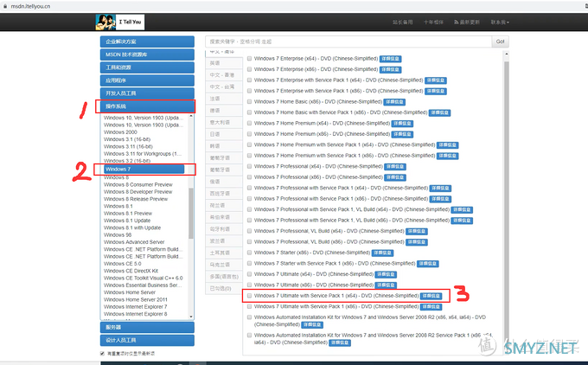
Task: Tick Windows 7 Starter (x86) DVD checkbox
Action: click(249, 253)
